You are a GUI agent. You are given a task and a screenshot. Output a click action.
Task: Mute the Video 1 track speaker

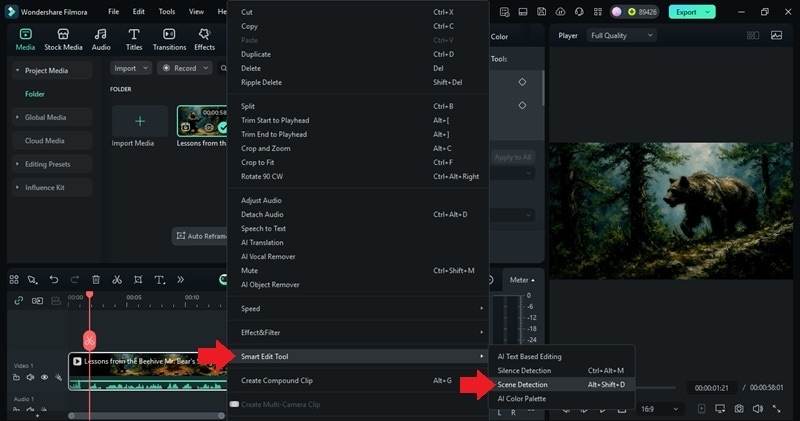pos(30,377)
